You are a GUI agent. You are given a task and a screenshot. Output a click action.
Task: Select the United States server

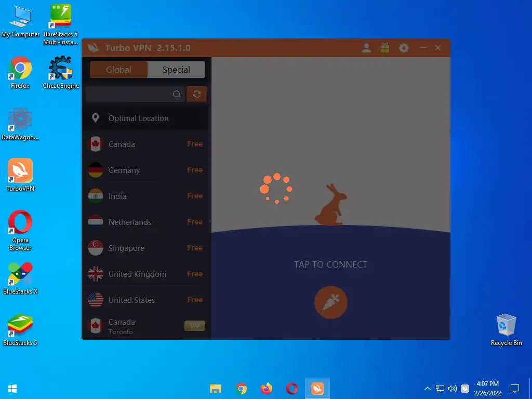tap(146, 300)
